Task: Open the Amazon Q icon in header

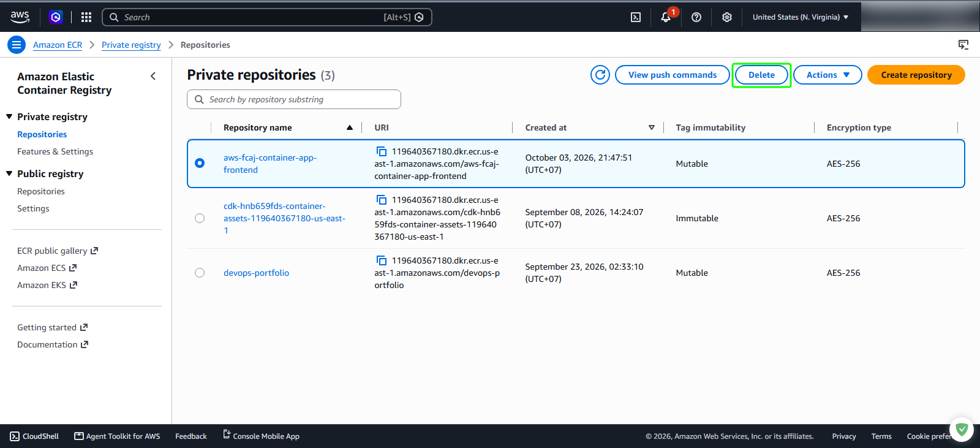Action: tap(56, 17)
